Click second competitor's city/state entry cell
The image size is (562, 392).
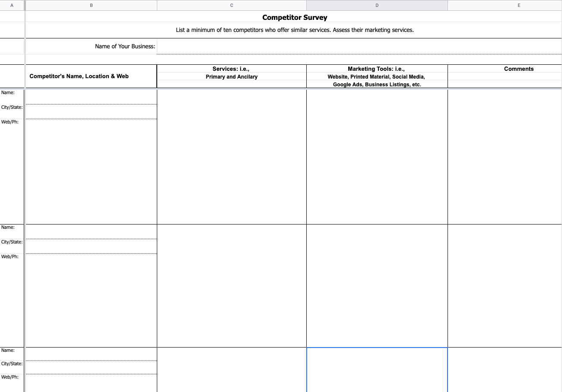coord(91,246)
